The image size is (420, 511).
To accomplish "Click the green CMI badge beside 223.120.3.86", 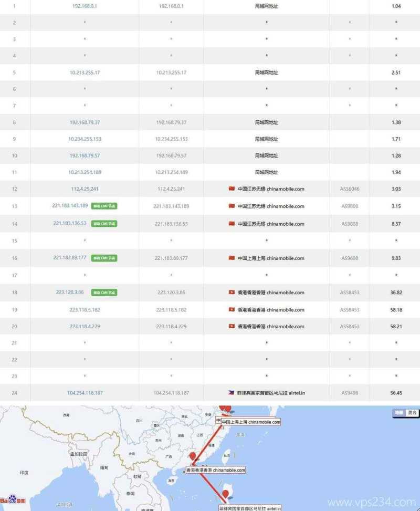I will 104,293.
